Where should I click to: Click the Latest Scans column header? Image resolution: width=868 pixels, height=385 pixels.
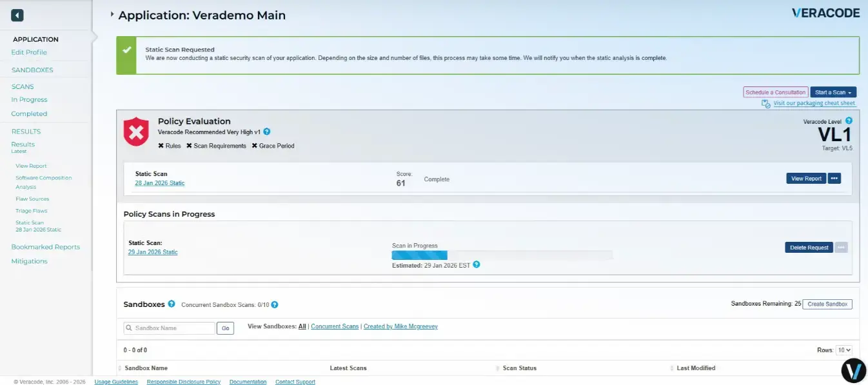click(348, 368)
